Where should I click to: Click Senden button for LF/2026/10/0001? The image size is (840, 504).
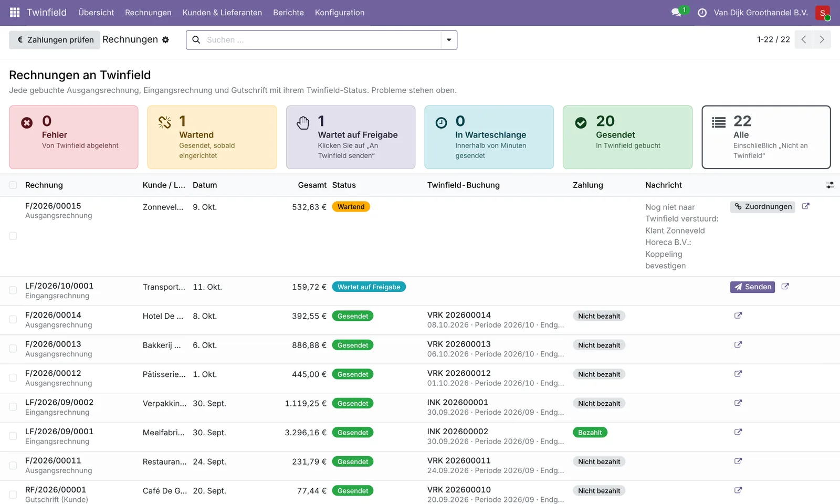[x=752, y=287]
